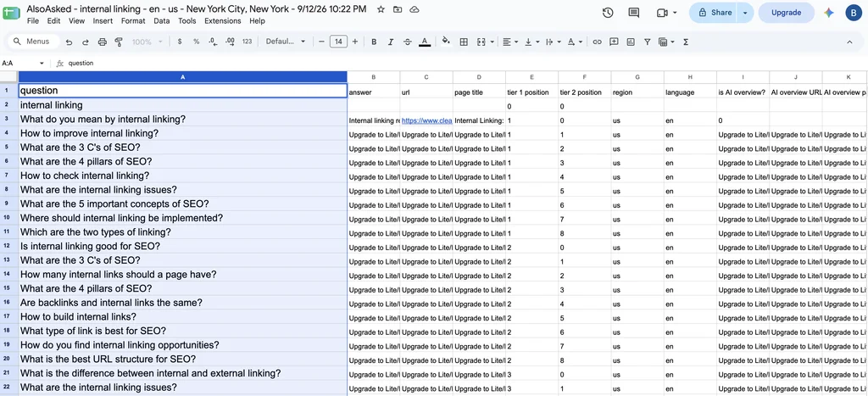Open the zoom 100% dropdown
Viewport: 868px width, 396px height.
pyautogui.click(x=147, y=42)
